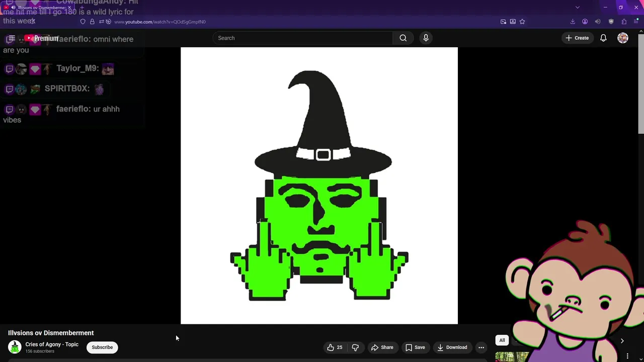Download the video
Screen dimensions: 644x362
[x=452, y=347]
